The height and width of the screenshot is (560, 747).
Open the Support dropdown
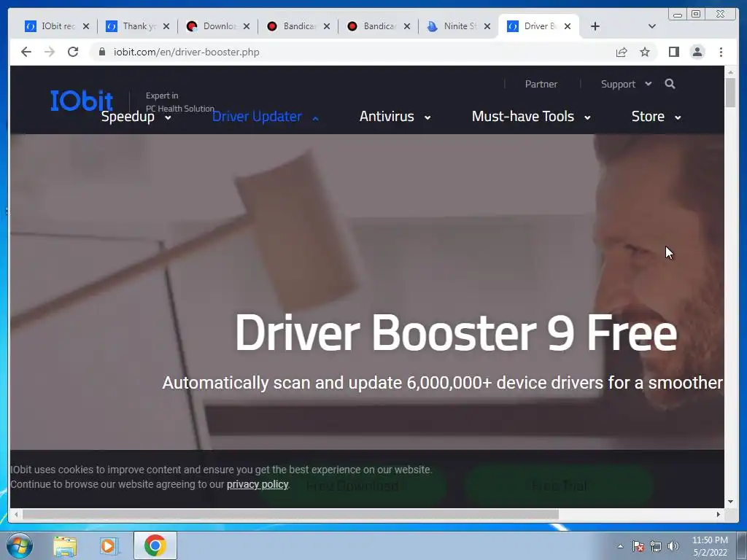626,85
